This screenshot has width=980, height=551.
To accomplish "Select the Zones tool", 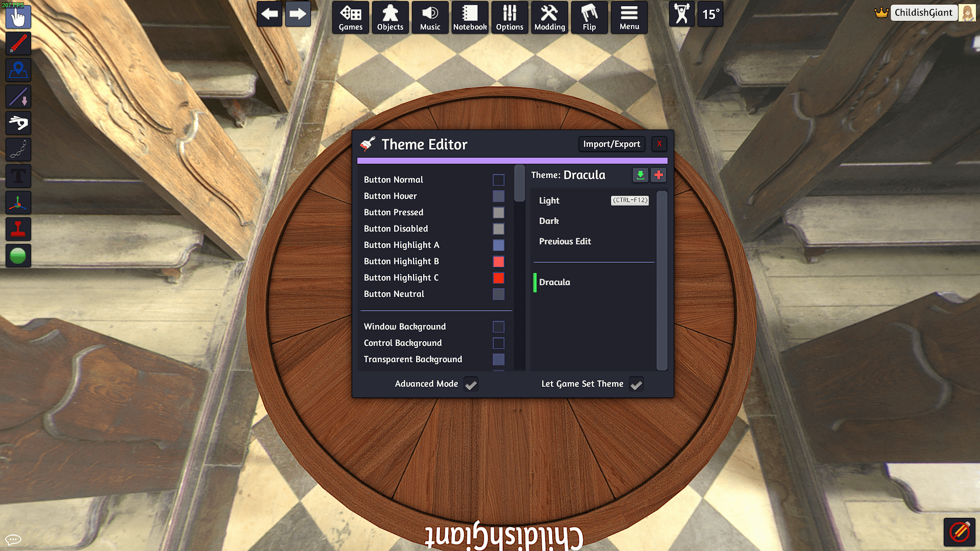I will [x=18, y=70].
